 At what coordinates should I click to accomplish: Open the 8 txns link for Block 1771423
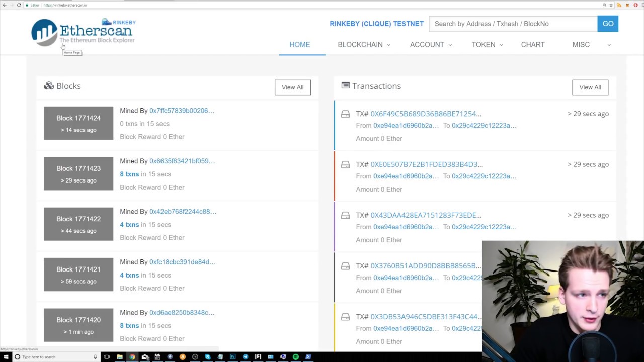coord(129,174)
